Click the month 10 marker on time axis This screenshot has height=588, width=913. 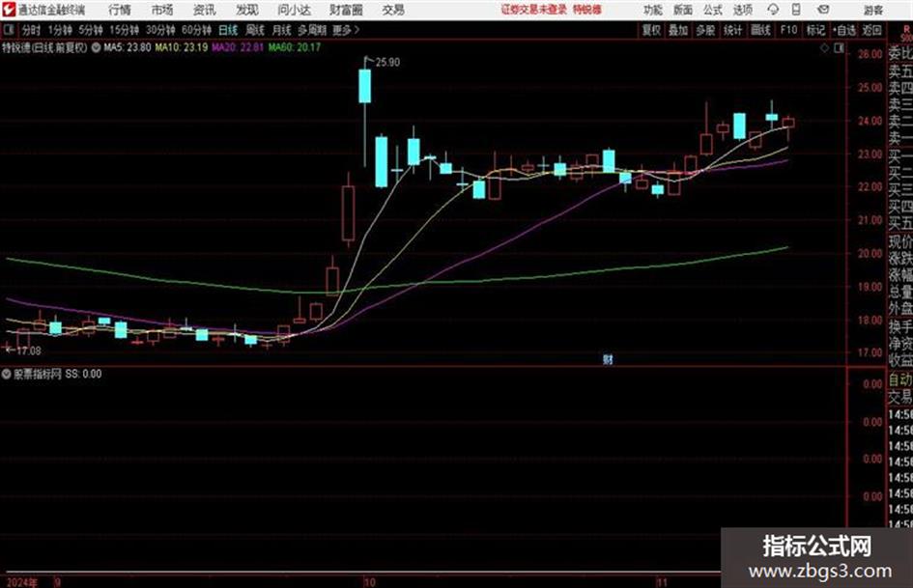pos(370,582)
